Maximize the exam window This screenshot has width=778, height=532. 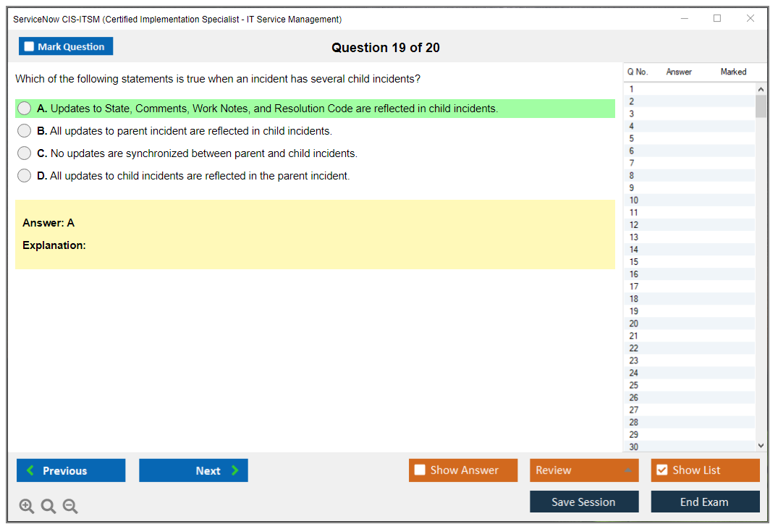click(x=717, y=19)
